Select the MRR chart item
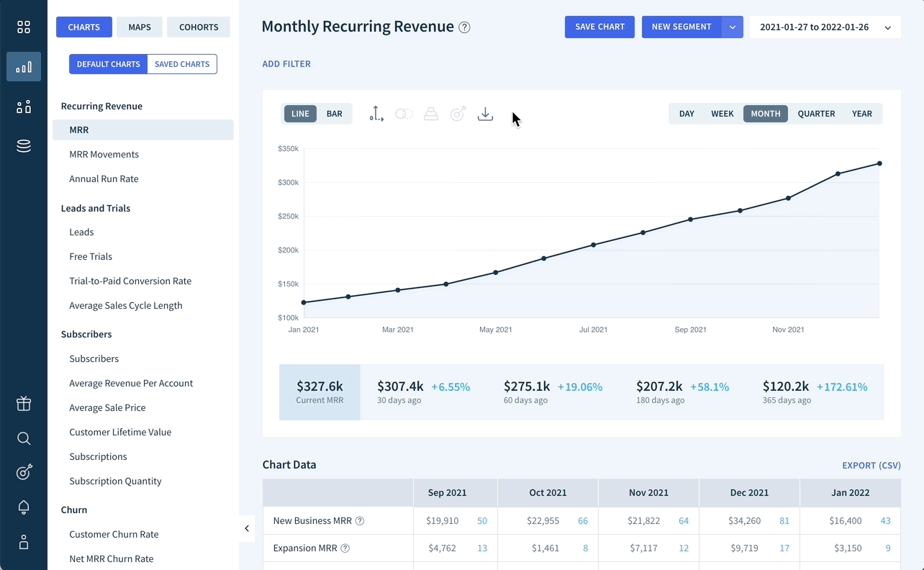 point(143,130)
